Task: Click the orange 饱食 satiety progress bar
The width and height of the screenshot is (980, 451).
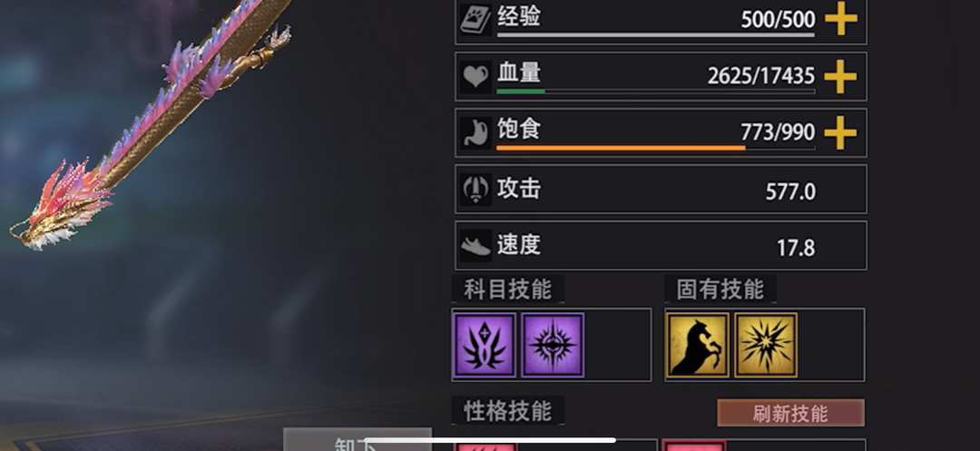Action: pyautogui.click(x=656, y=148)
